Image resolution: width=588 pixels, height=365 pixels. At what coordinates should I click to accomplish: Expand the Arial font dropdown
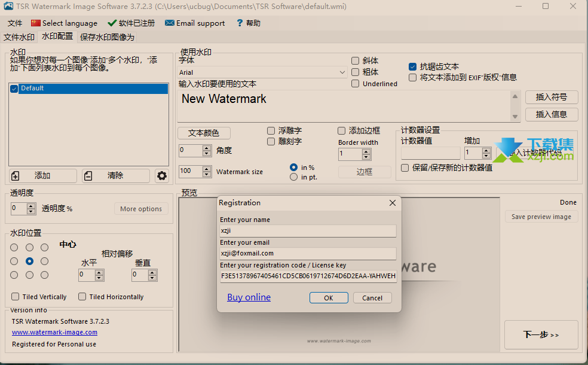point(342,72)
